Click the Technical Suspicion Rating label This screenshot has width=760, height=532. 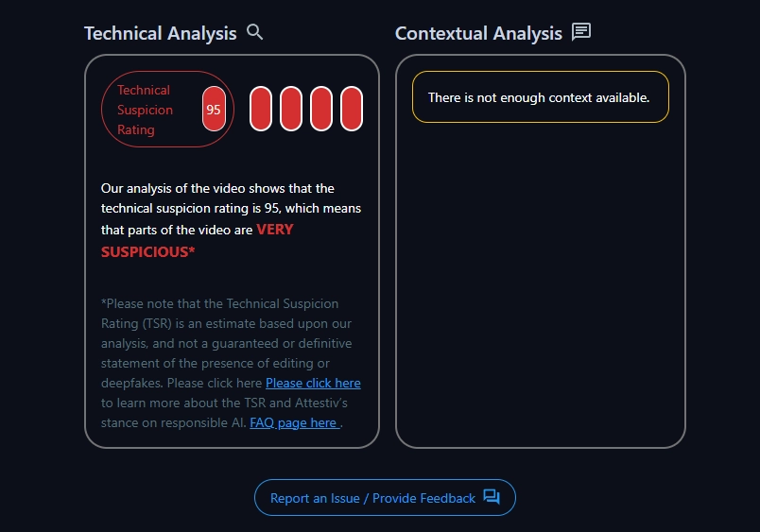145,110
